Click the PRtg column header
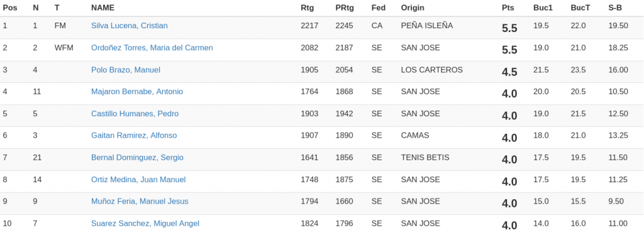 point(344,8)
